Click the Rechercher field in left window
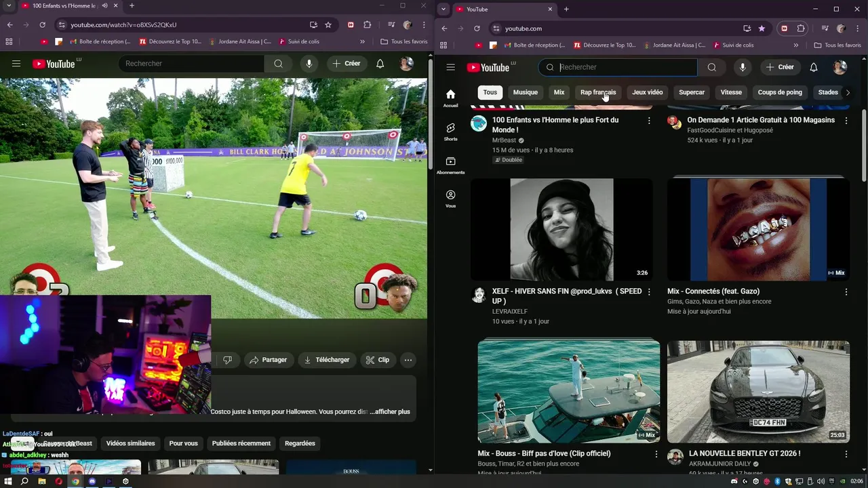Screen dimensions: 868x488 [x=191, y=64]
